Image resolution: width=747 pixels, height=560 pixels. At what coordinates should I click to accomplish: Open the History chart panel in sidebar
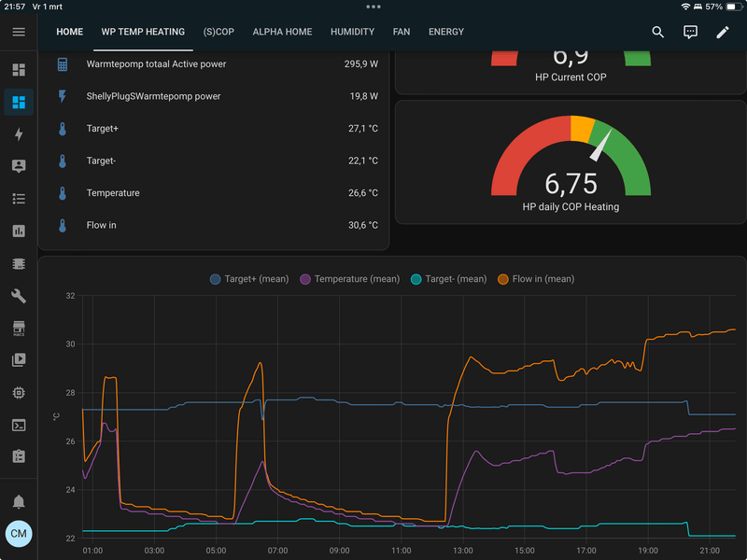[x=19, y=231]
